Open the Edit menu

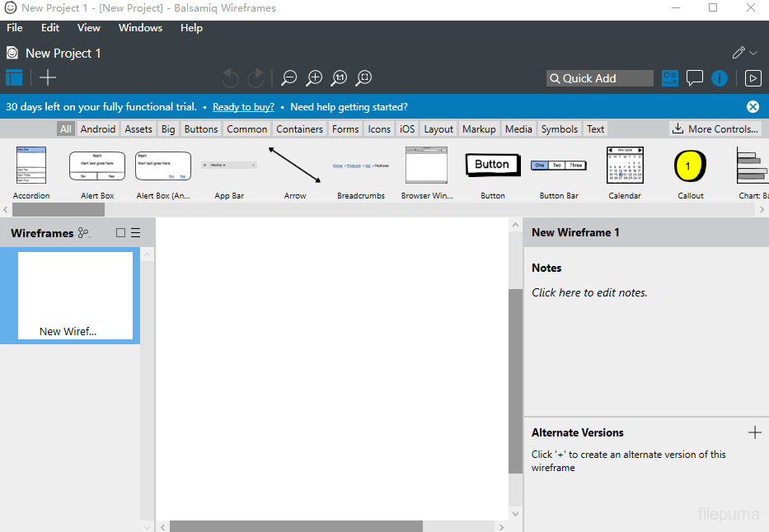(x=50, y=28)
